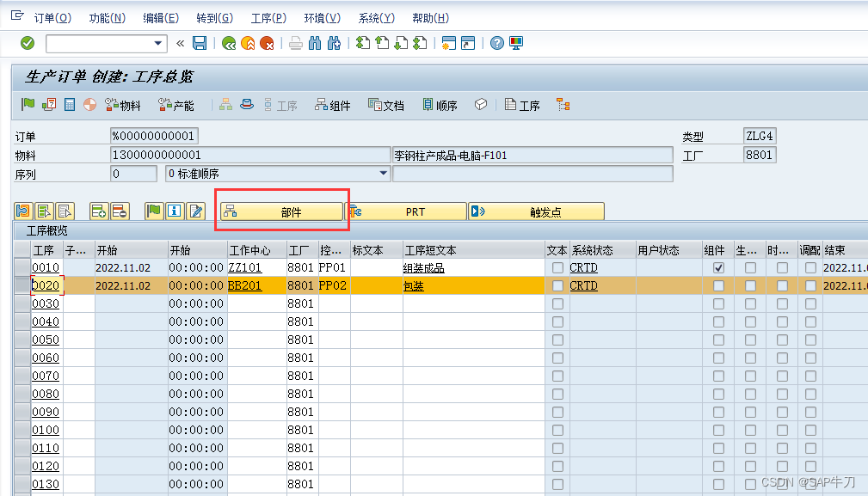Toggle 文本 checkbox in operation 0070 row
This screenshot has height=496, width=868.
557,376
